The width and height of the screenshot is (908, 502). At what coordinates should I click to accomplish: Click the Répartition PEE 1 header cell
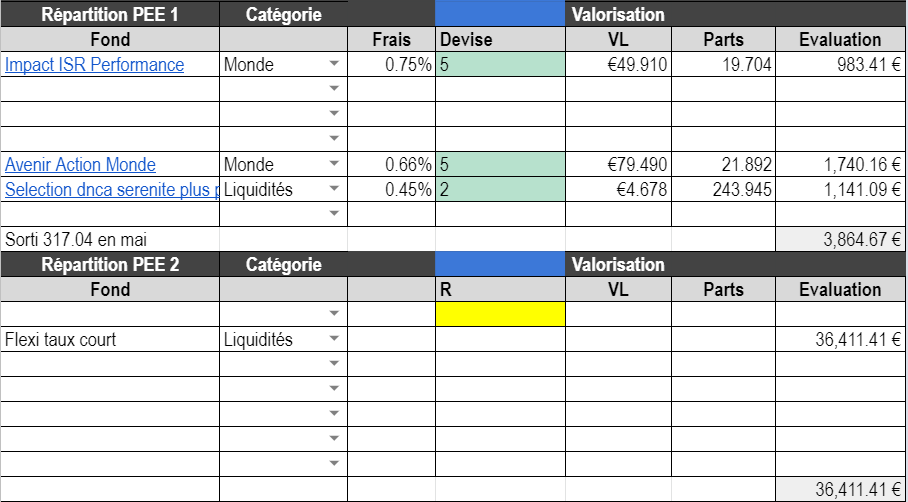tap(110, 15)
